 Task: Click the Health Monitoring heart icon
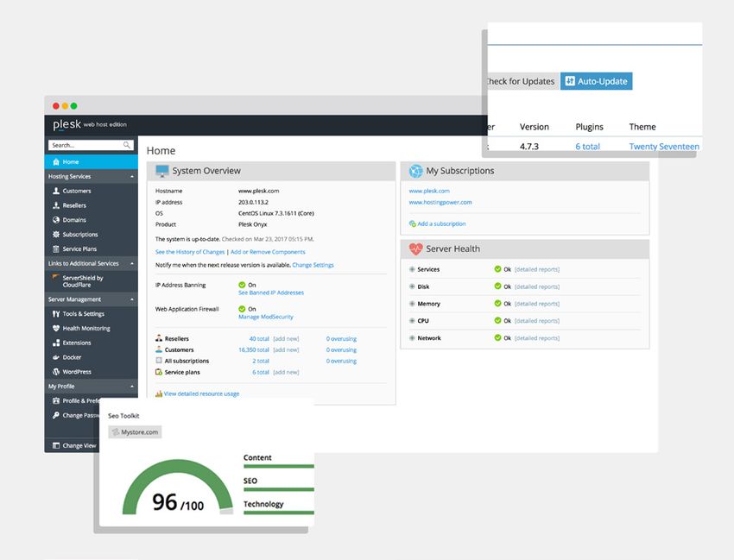click(x=56, y=329)
